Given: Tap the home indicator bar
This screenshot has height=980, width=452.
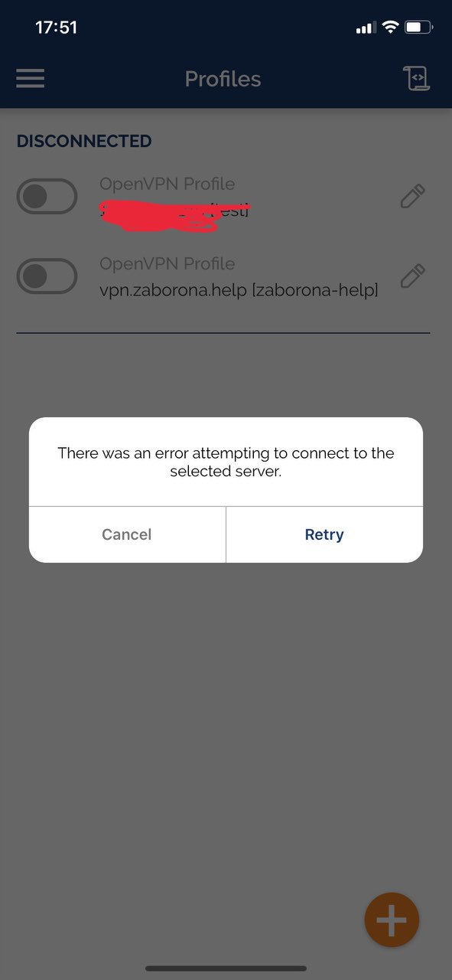Looking at the screenshot, I should 226,969.
